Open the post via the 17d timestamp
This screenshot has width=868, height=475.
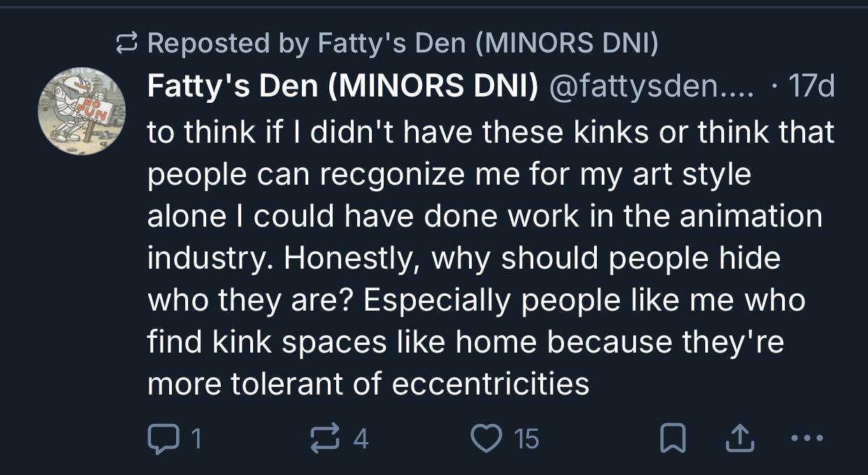pyautogui.click(x=811, y=88)
